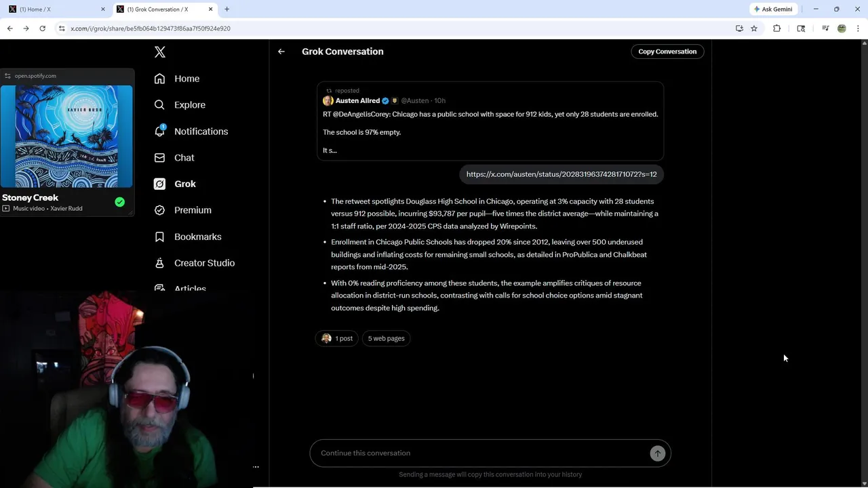This screenshot has width=868, height=488.
Task: Open the x.com/austen status link
Action: [561, 174]
